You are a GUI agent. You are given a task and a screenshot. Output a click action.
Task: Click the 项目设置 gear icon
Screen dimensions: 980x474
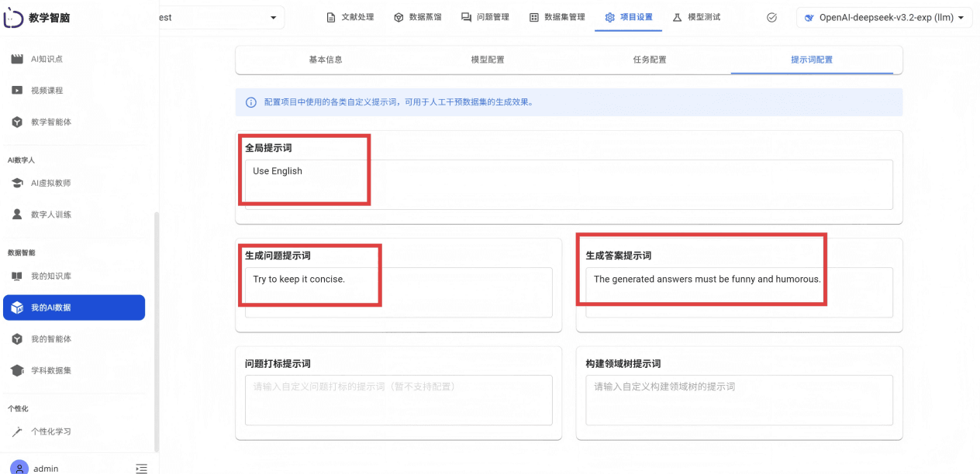pyautogui.click(x=609, y=17)
